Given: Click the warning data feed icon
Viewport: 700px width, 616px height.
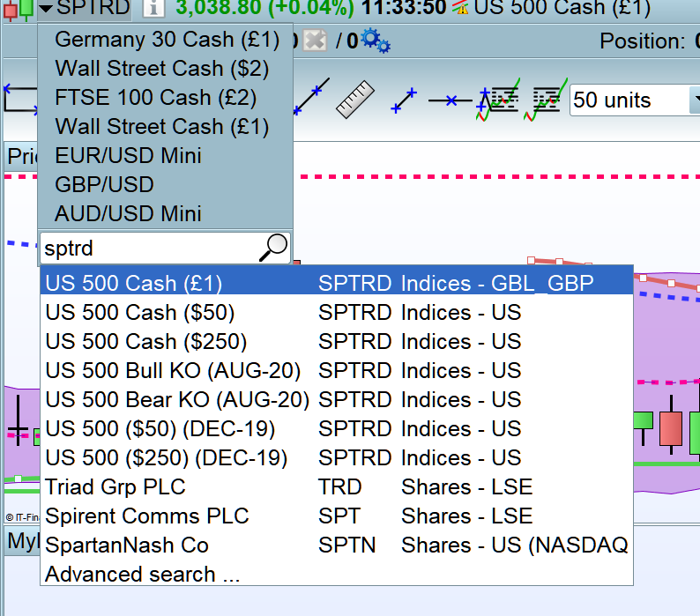Looking at the screenshot, I should click(x=460, y=8).
